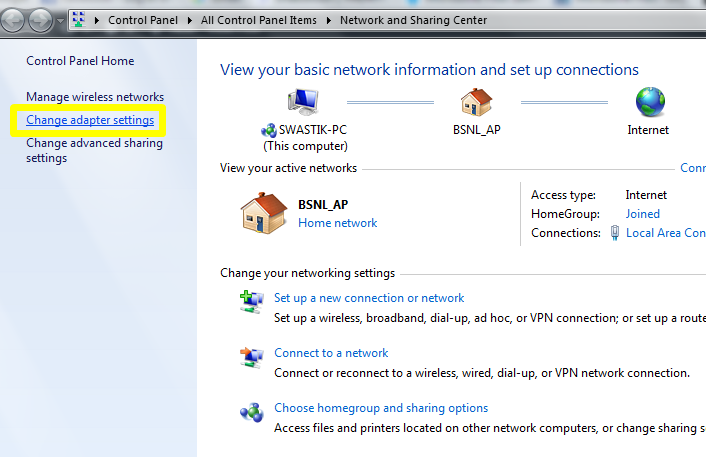Go to All Control Panel Items breadcrumb
Image resolution: width=706 pixels, height=457 pixels.
tap(258, 20)
